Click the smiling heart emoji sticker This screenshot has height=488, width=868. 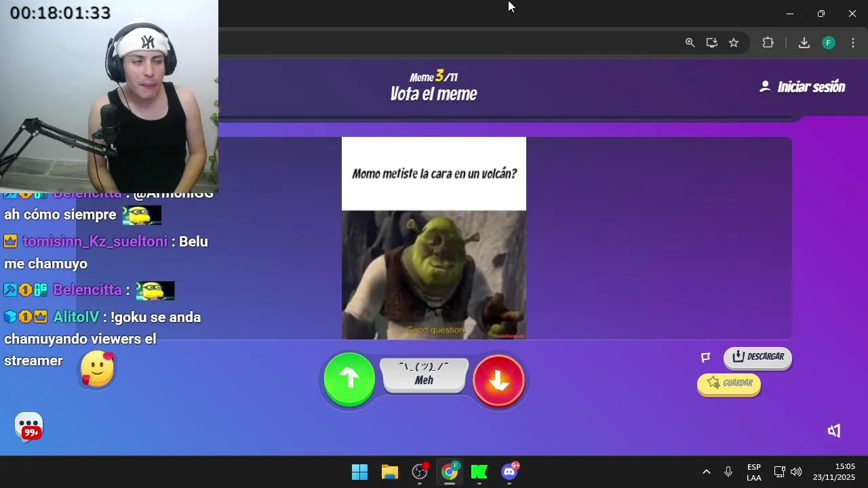97,369
